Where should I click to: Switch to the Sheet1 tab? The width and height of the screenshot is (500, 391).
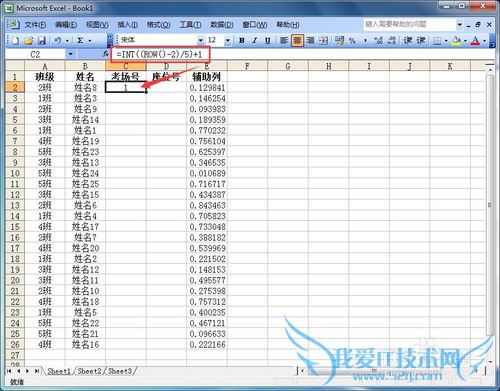click(x=59, y=371)
